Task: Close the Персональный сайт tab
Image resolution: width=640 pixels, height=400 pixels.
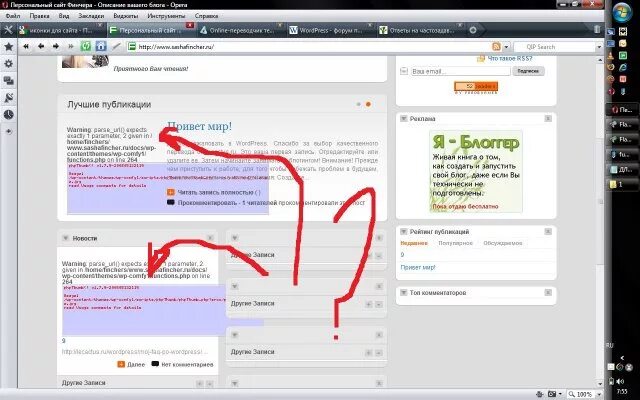Action: [x=190, y=26]
